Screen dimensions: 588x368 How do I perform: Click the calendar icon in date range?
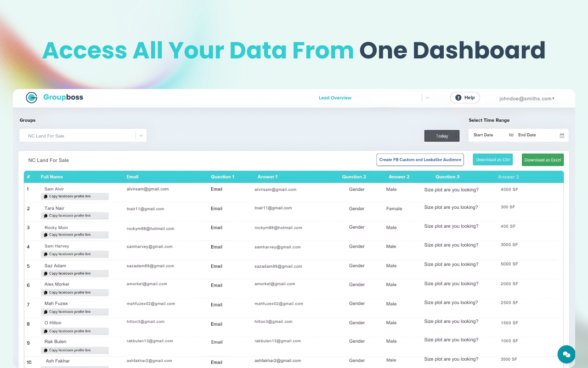pos(562,135)
